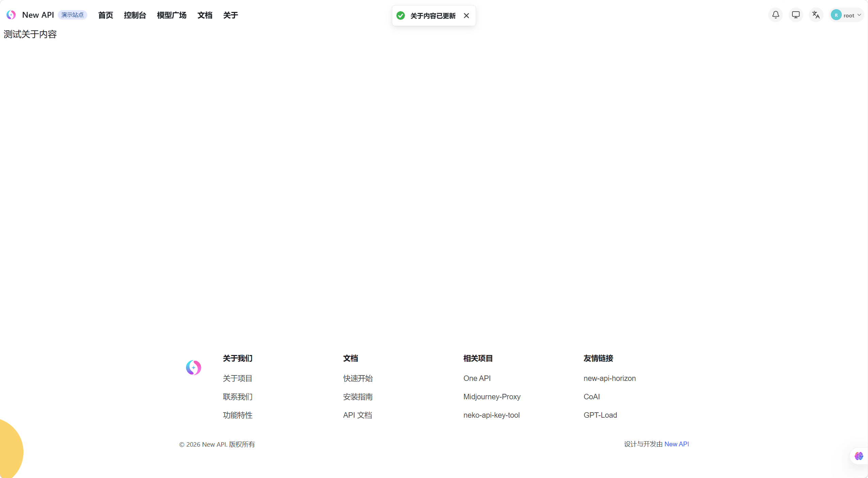Expand the root account dropdown chevron

coord(859,15)
